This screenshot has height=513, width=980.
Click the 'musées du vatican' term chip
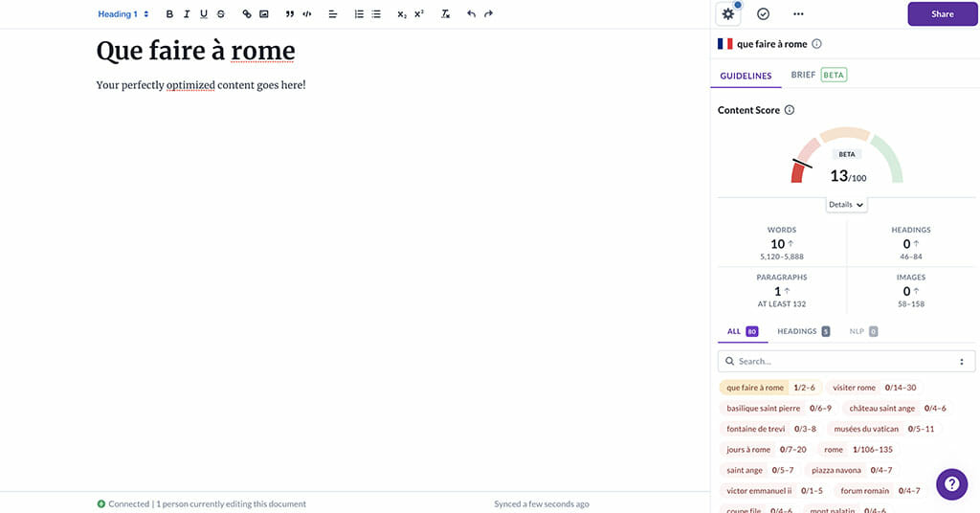click(883, 429)
